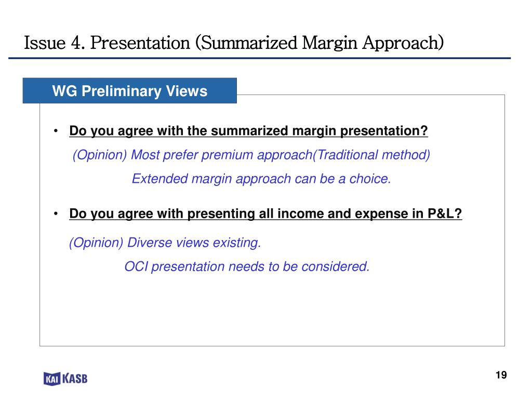Click the page number 19

coord(501,375)
